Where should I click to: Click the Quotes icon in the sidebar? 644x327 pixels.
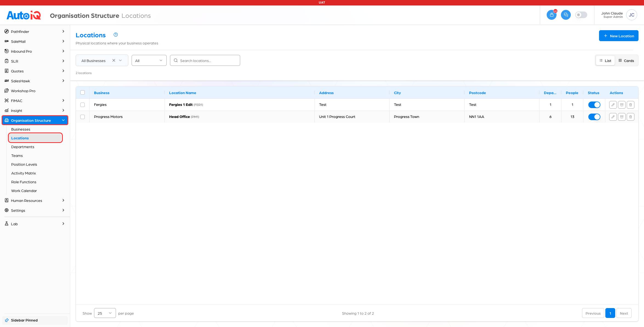7,71
